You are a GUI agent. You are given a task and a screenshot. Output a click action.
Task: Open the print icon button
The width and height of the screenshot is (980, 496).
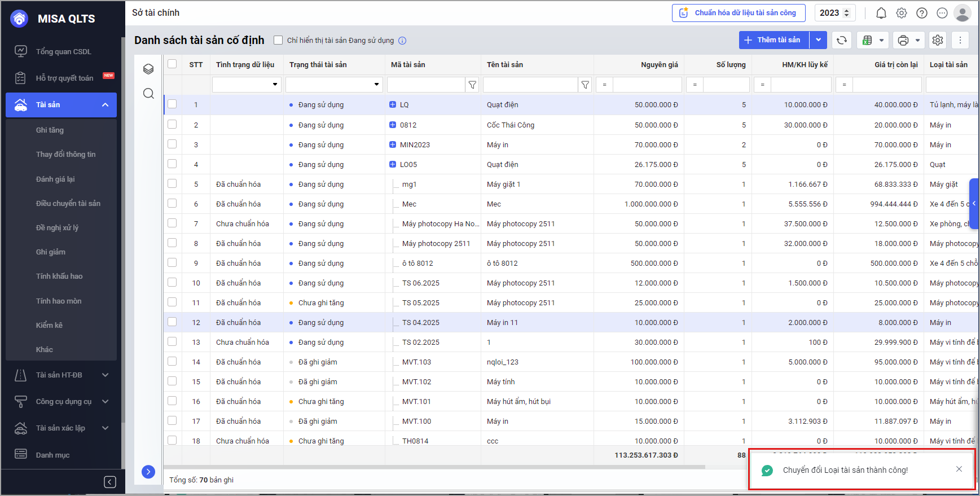tap(903, 40)
